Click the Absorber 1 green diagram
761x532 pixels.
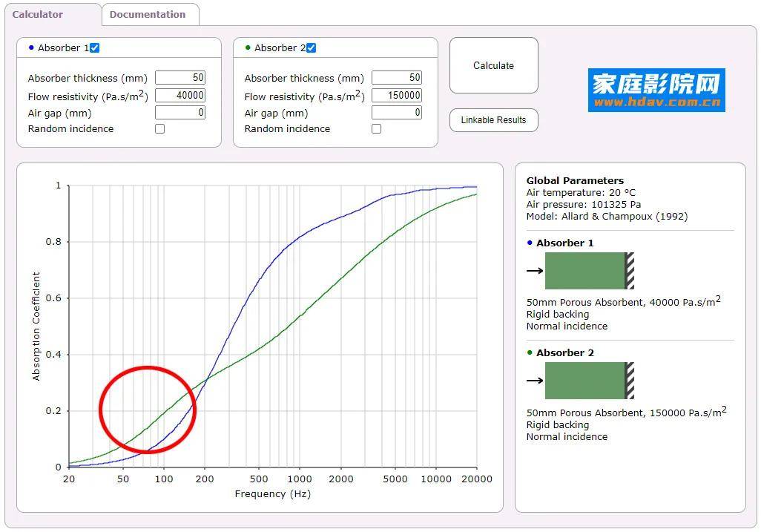pyautogui.click(x=584, y=271)
